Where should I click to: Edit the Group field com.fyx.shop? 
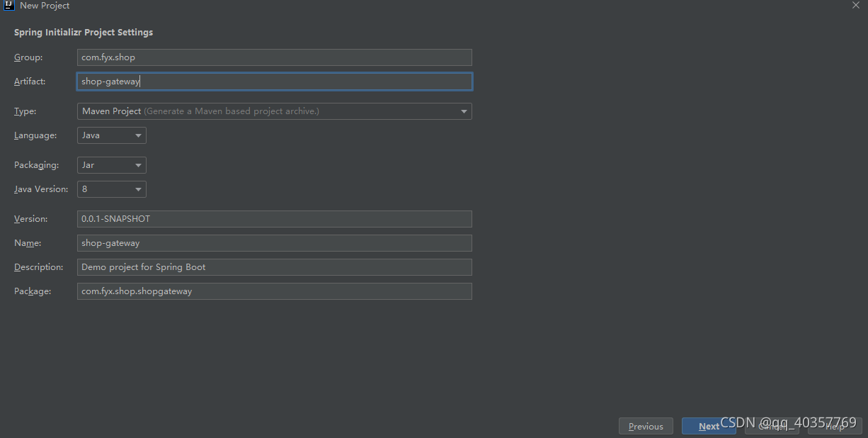[x=275, y=57]
